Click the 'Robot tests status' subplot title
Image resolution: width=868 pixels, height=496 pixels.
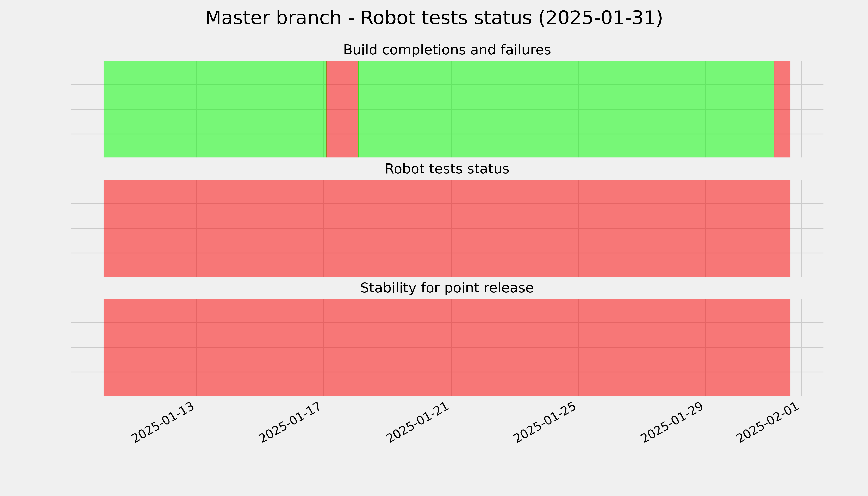[447, 169]
